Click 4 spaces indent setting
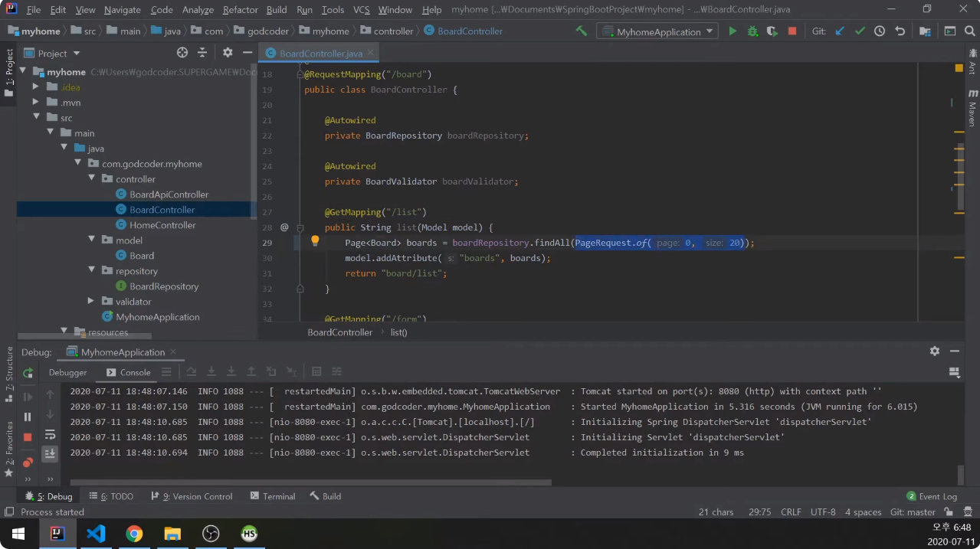Image resolution: width=980 pixels, height=549 pixels. pos(863,512)
